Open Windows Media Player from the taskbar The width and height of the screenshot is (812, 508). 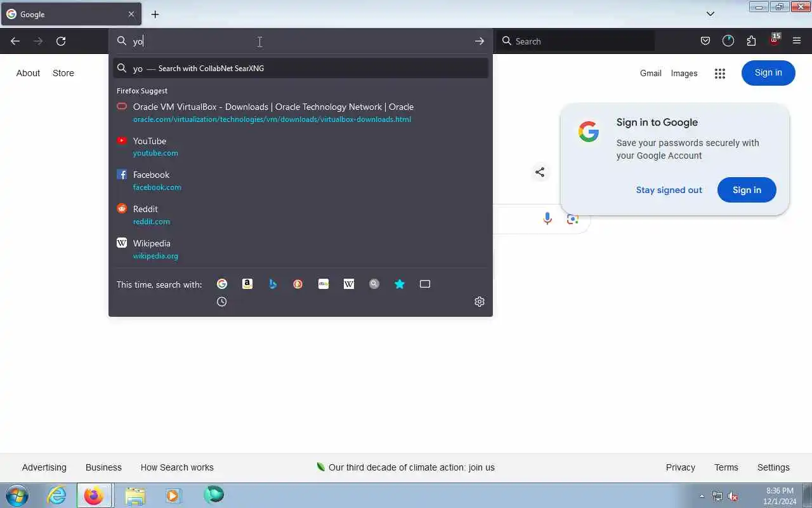point(173,495)
